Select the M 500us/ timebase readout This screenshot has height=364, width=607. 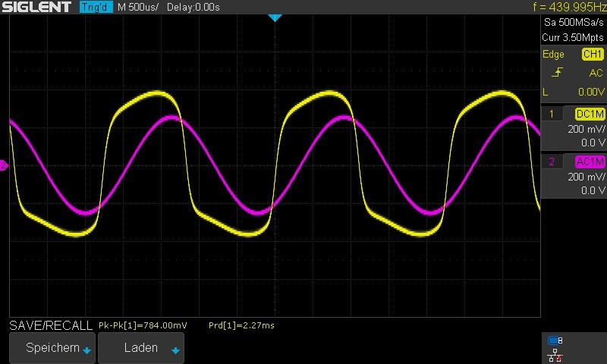(138, 7)
